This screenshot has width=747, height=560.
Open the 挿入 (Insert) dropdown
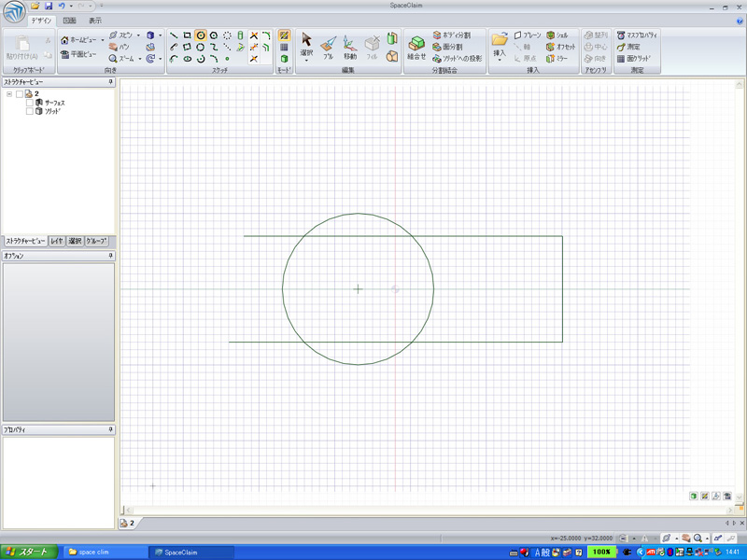[500, 58]
